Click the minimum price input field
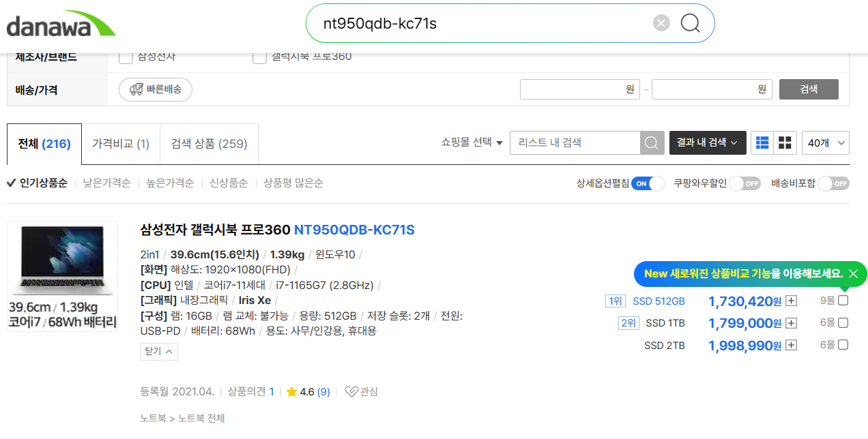Viewport: 868px width, 439px height. point(580,89)
